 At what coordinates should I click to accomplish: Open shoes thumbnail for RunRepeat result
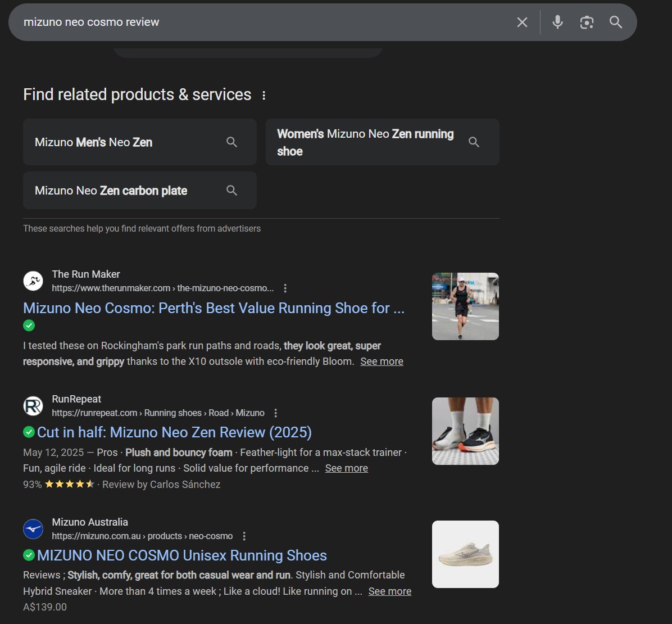coord(465,431)
